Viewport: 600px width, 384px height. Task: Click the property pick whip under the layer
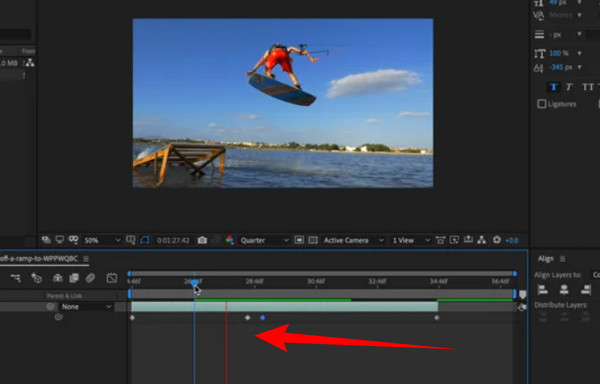(x=59, y=317)
